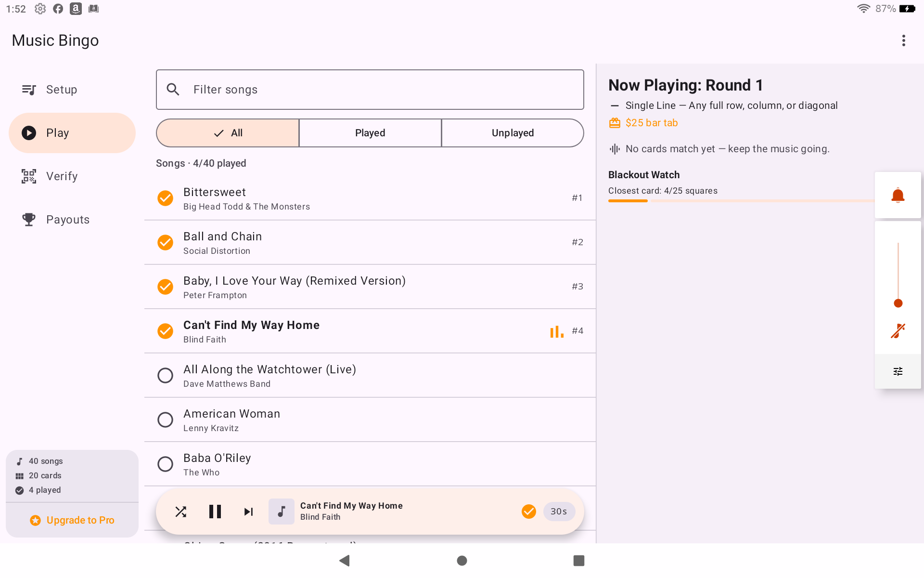The width and height of the screenshot is (924, 578).
Task: Show all songs with the All filter
Action: tap(228, 133)
